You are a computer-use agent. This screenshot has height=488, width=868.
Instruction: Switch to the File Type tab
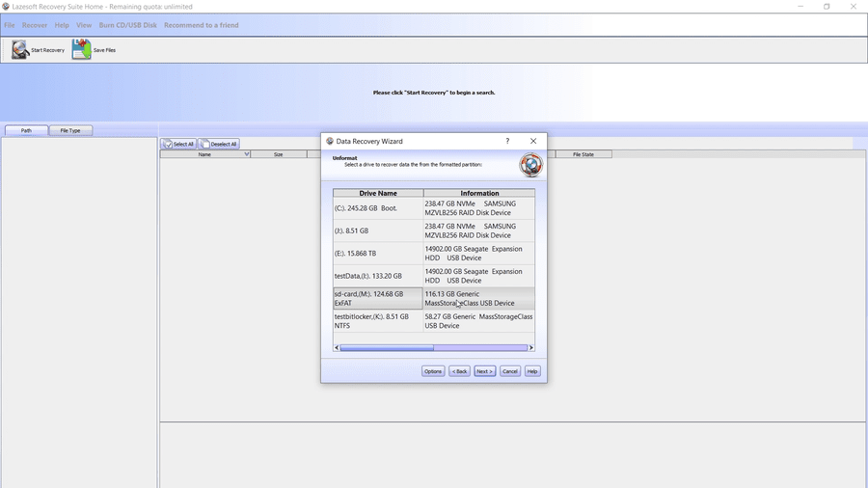point(70,130)
